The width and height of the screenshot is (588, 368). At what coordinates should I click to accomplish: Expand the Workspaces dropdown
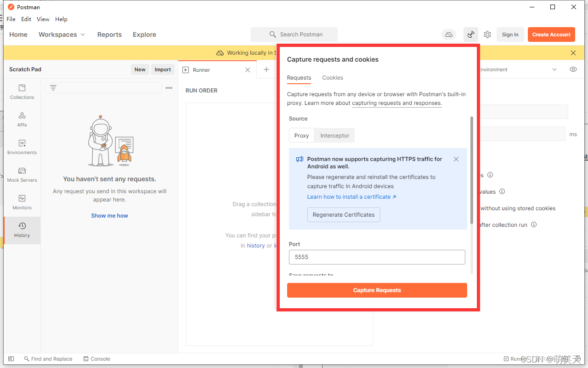pos(62,34)
